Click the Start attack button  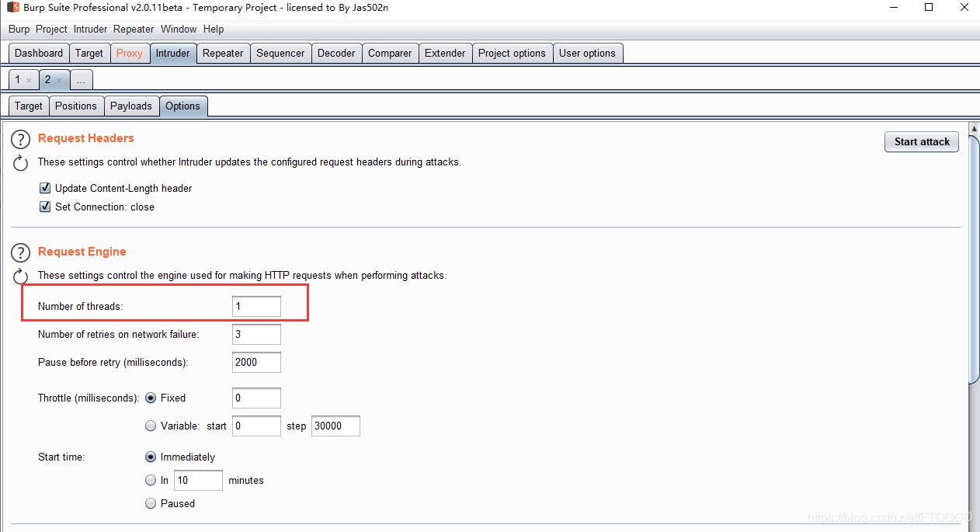pos(922,141)
